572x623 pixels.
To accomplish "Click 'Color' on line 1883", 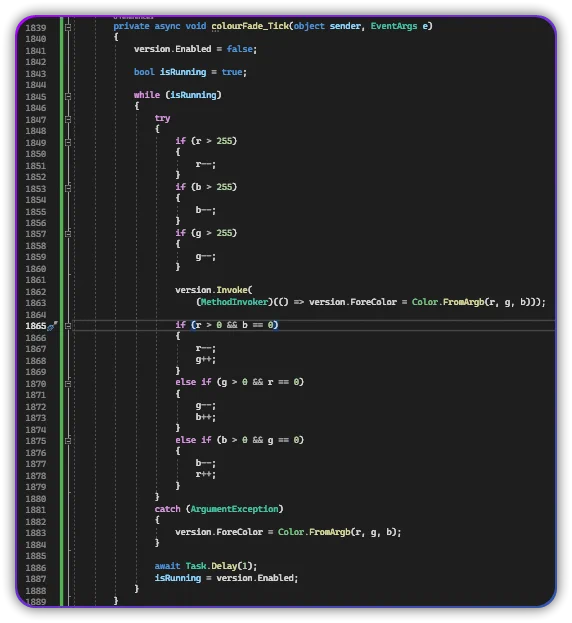I will coord(291,532).
